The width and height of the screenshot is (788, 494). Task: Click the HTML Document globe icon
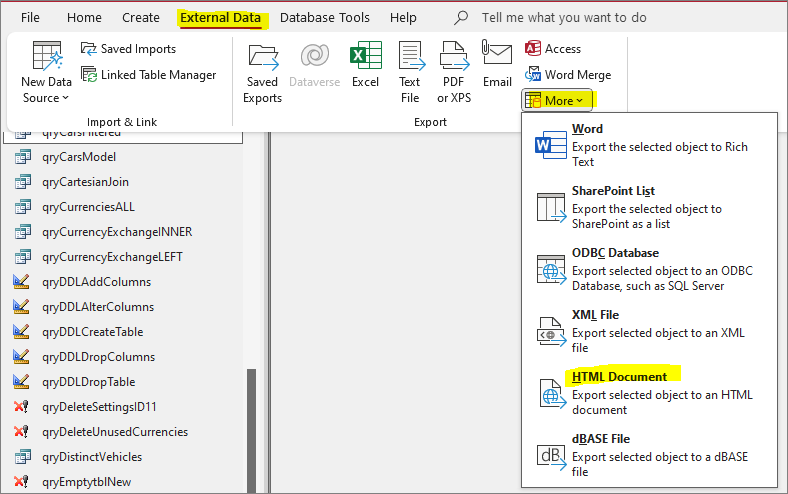(552, 393)
